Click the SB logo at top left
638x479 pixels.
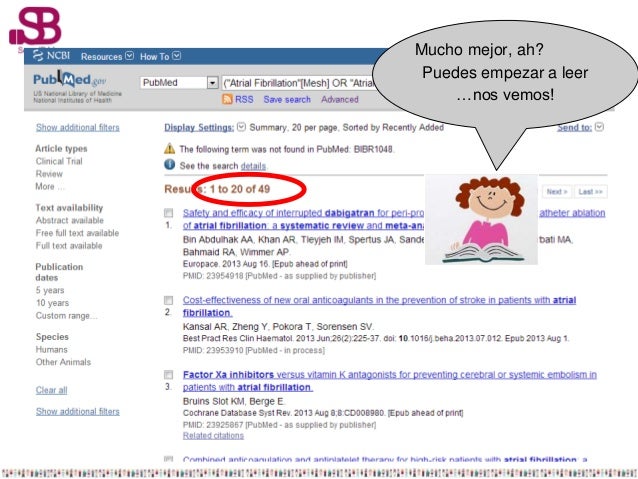pos(35,27)
